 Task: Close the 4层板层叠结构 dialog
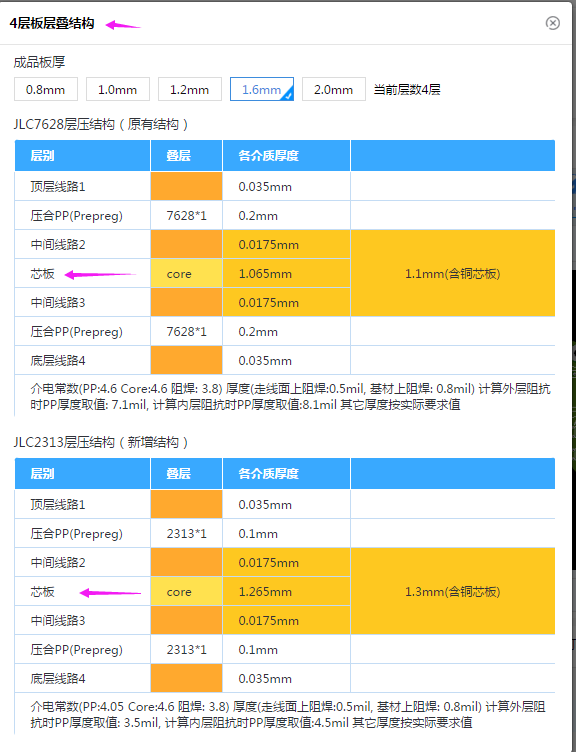click(552, 23)
